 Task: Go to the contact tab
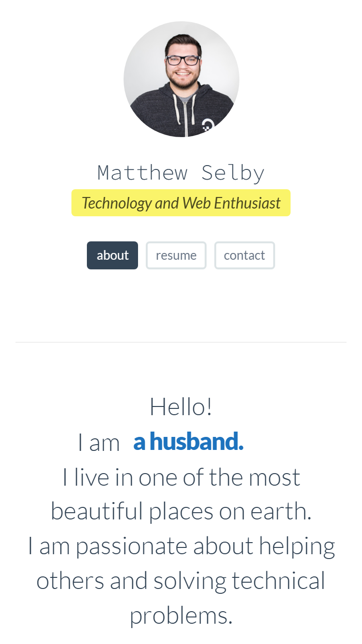245,255
